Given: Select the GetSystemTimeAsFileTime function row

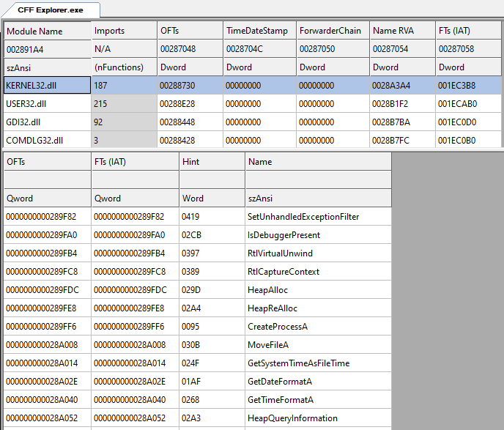Looking at the screenshot, I should 198,363.
